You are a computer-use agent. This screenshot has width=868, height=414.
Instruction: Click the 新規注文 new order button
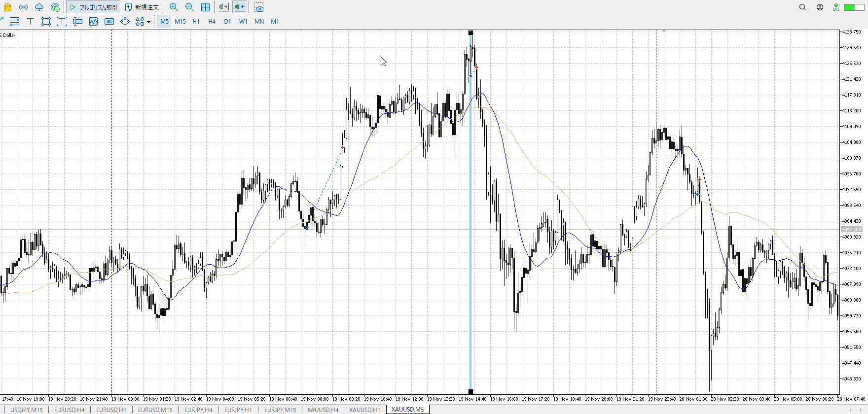[142, 7]
